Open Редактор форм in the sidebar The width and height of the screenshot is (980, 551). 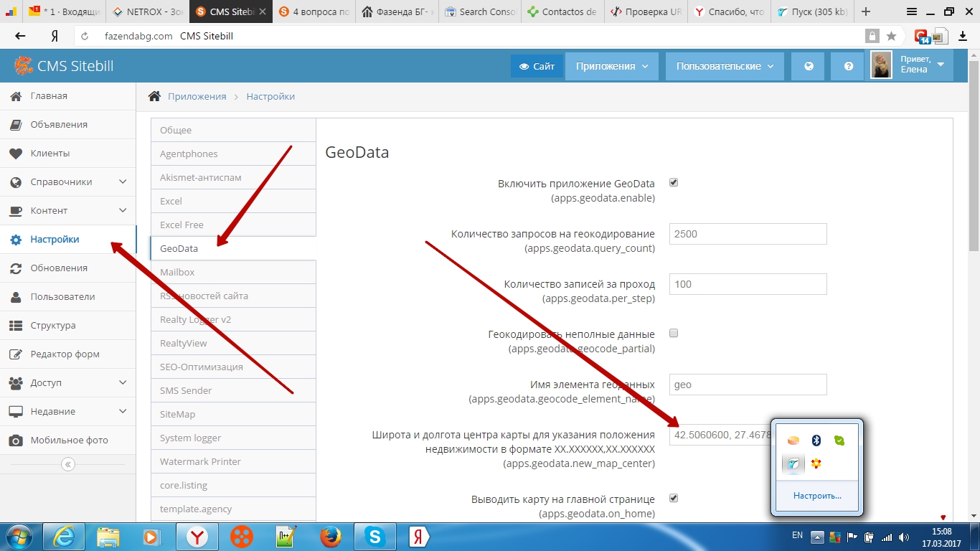pos(68,354)
